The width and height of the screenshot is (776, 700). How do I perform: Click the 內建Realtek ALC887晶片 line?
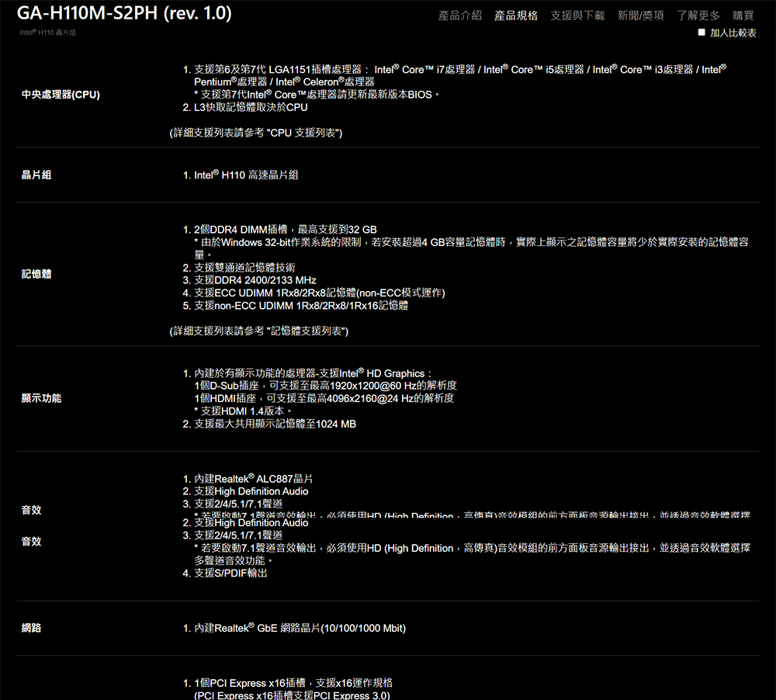pos(254,479)
